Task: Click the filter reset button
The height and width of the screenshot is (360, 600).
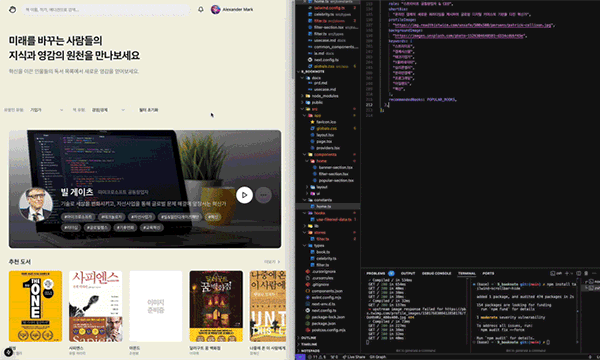Action: pyautogui.click(x=148, y=110)
